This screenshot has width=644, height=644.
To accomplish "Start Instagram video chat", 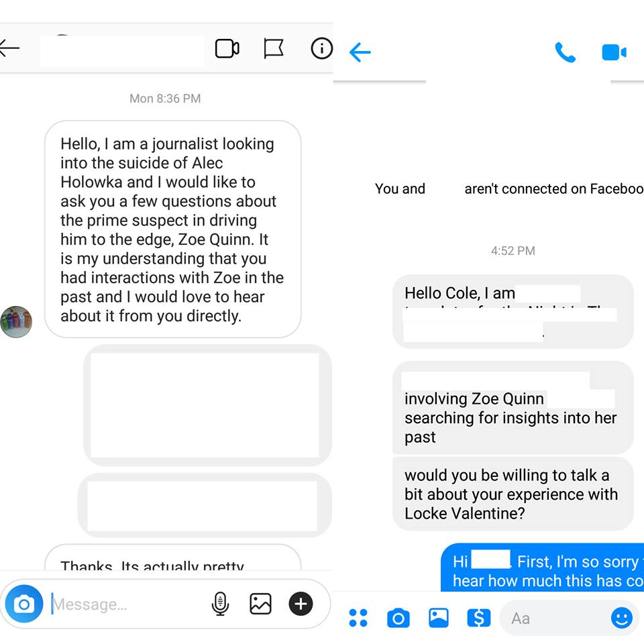I will click(227, 48).
